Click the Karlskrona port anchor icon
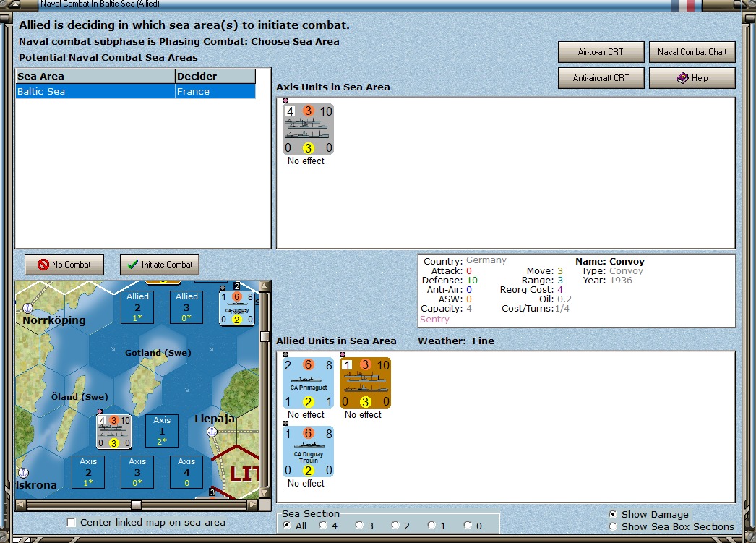756x543 pixels. pos(23,473)
